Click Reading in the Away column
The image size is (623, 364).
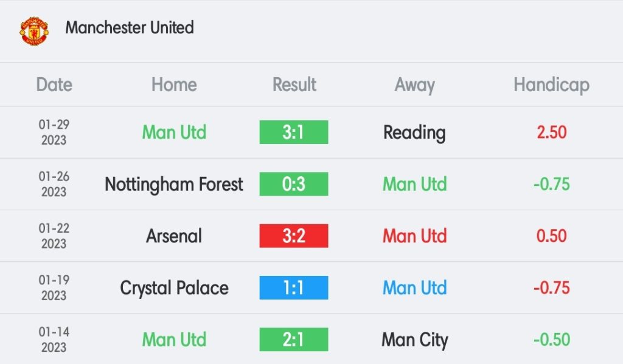[x=414, y=133]
